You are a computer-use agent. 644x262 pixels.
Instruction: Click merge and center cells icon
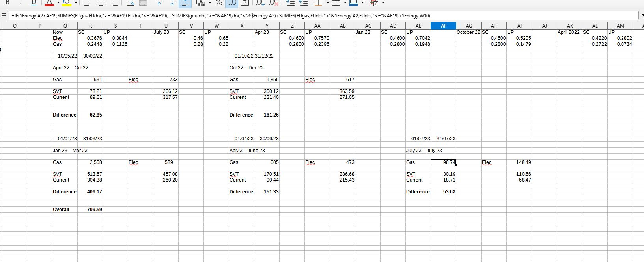pos(143,3)
